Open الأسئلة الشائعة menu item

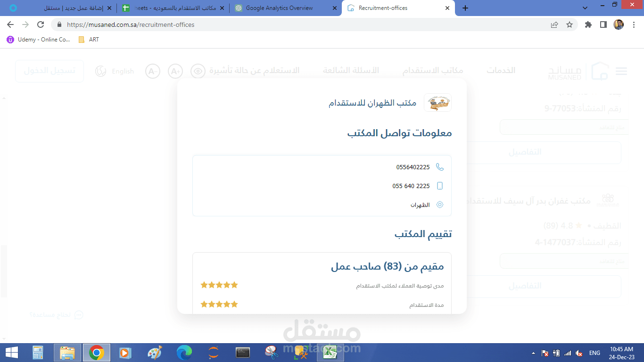pos(351,70)
